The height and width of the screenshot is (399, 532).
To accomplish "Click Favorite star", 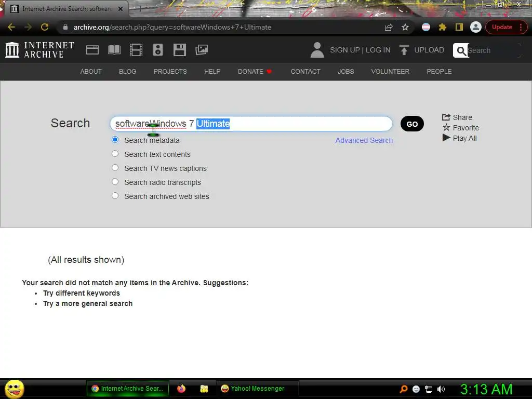I will coord(461,128).
